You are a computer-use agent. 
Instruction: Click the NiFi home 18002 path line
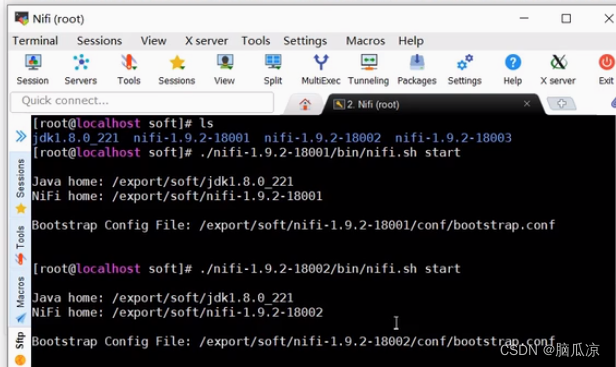tap(177, 312)
